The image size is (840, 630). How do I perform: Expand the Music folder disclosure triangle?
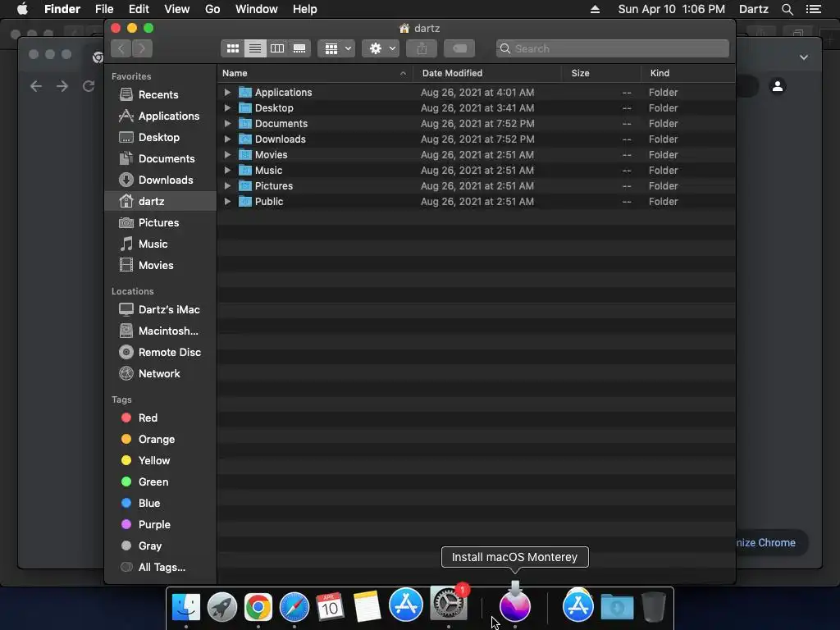pyautogui.click(x=227, y=170)
